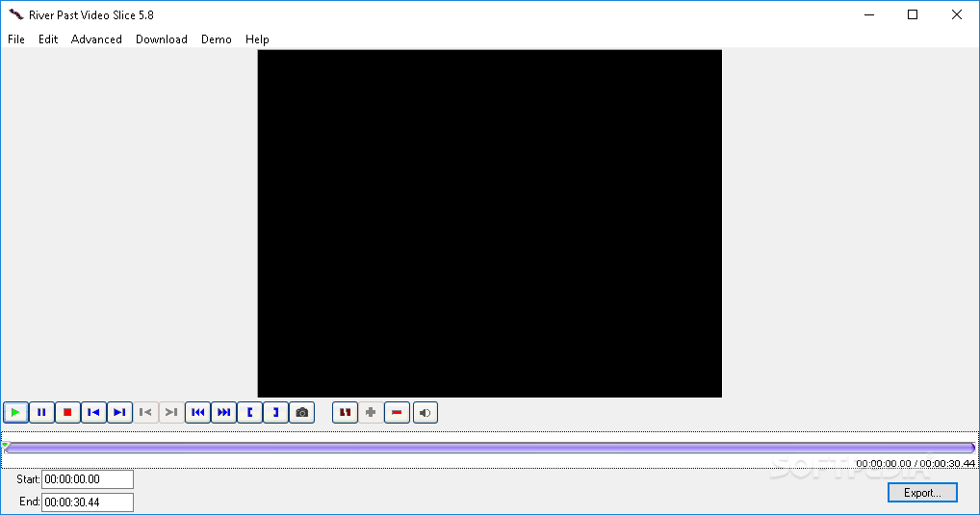The width and height of the screenshot is (980, 515).
Task: Step back one frame with blue arrow
Action: point(93,413)
